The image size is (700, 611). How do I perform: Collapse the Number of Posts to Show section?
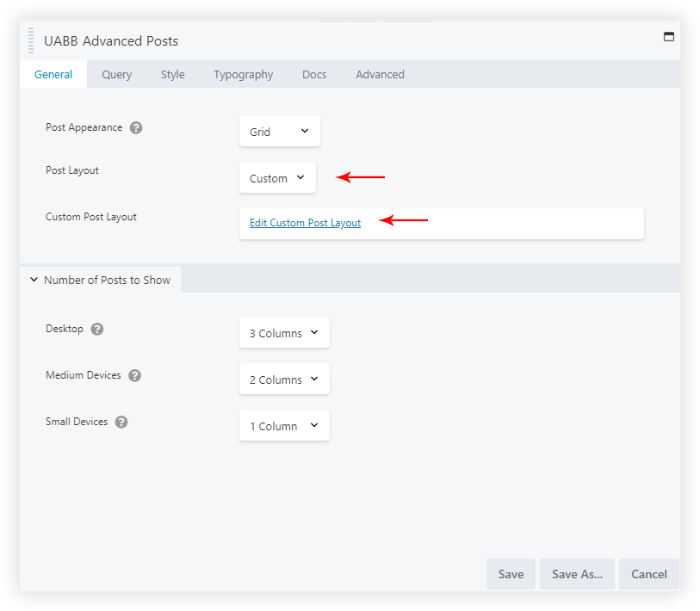point(100,280)
